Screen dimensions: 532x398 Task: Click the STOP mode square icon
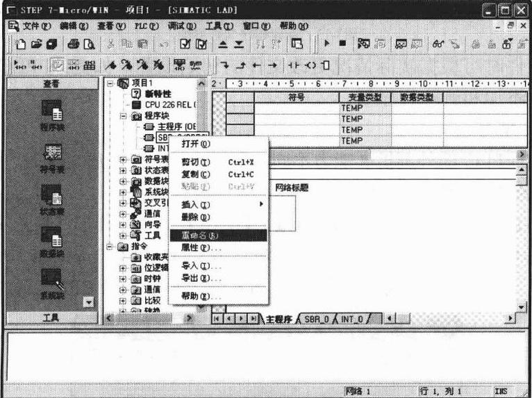coord(342,44)
